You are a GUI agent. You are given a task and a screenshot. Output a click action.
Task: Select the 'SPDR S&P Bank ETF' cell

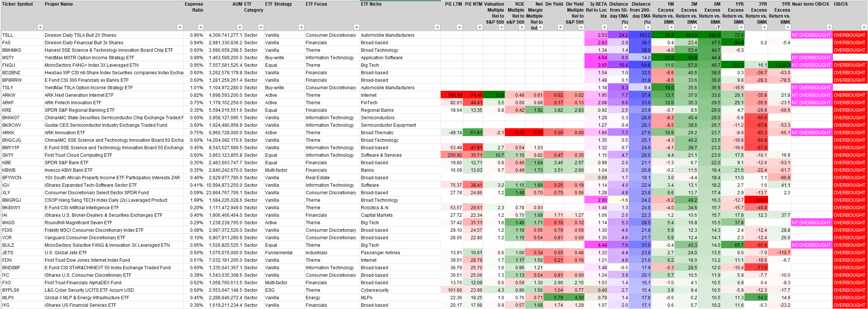(x=114, y=163)
